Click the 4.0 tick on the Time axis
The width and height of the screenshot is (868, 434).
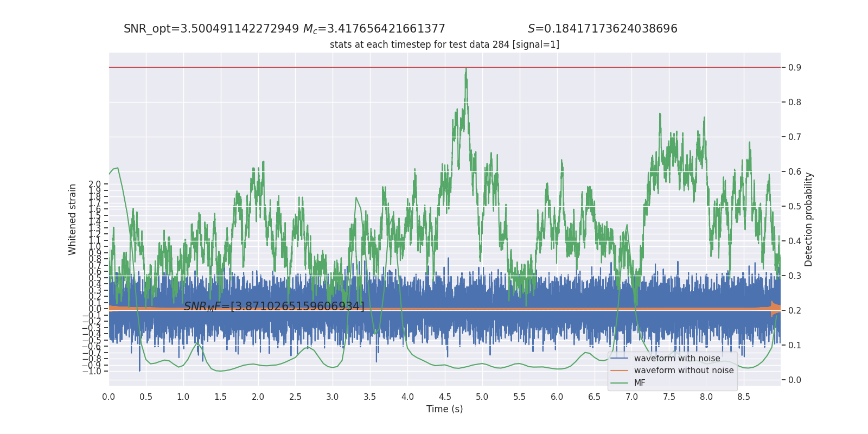(407, 397)
